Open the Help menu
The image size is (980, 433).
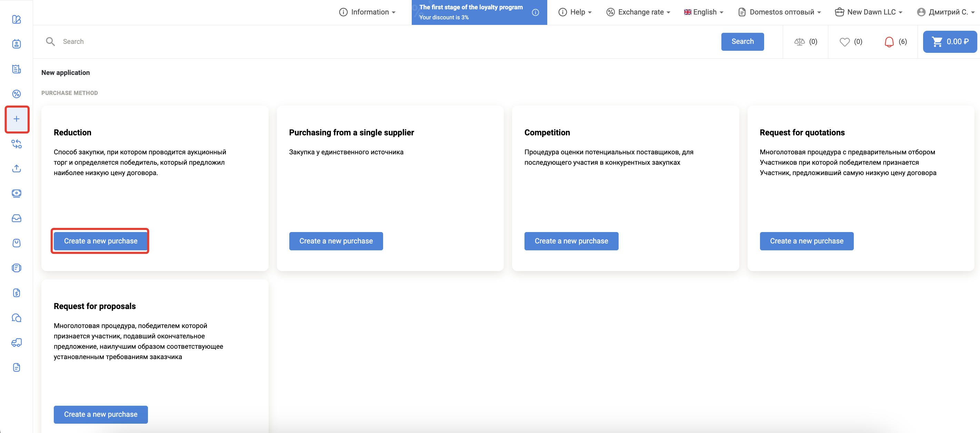click(575, 12)
